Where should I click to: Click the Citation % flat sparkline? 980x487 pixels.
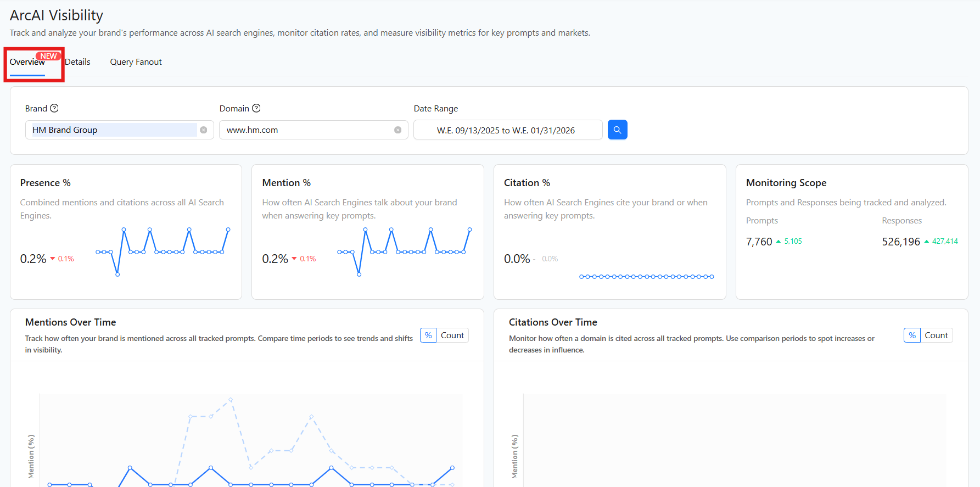pos(646,277)
